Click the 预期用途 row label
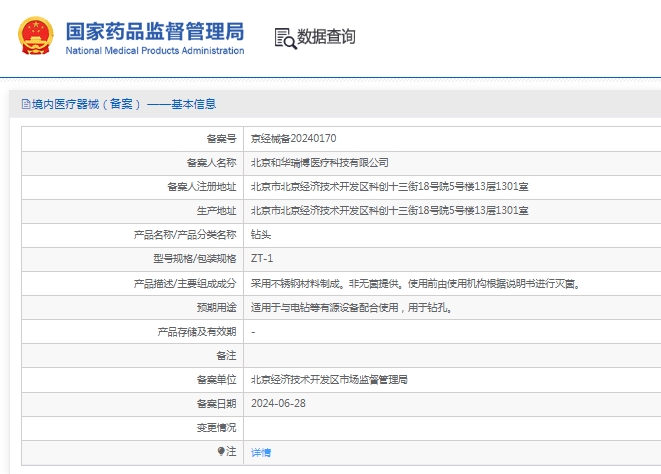Screen dimensions: 661x474 click(x=216, y=307)
